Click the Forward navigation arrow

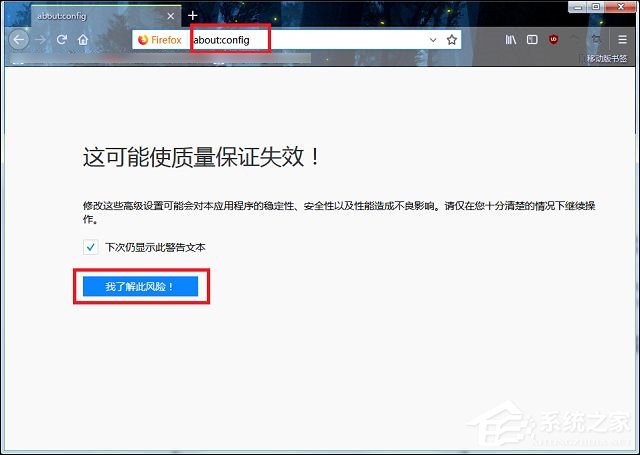tap(40, 40)
